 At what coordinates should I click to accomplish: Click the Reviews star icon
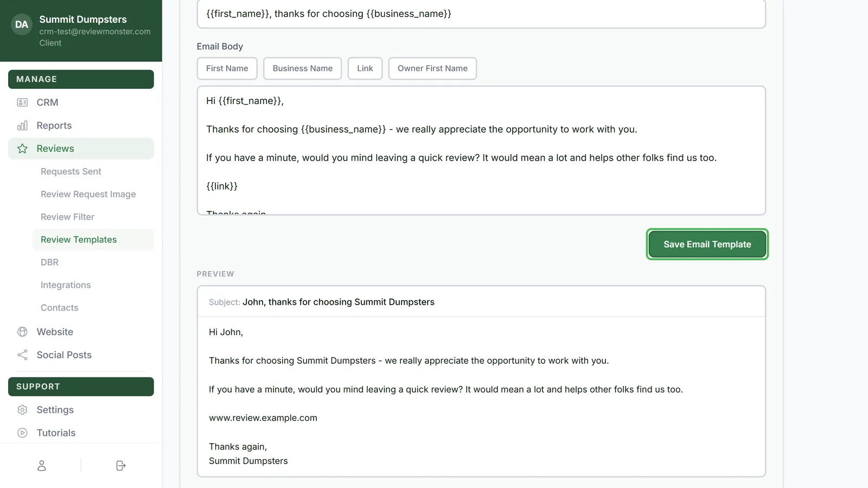[22, 149]
